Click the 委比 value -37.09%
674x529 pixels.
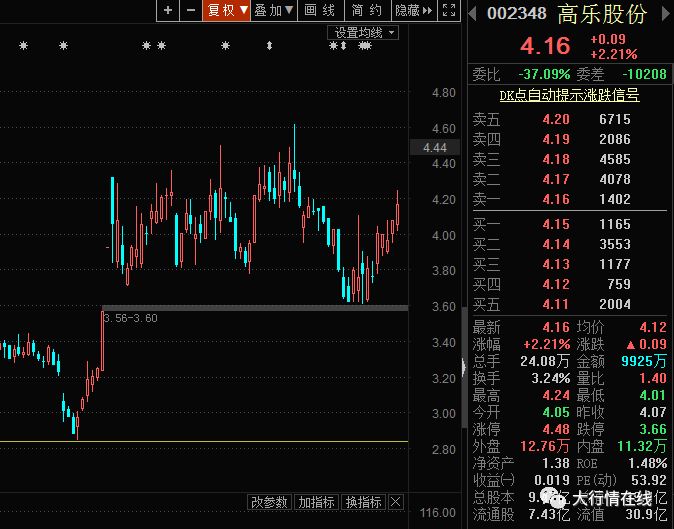tap(544, 74)
